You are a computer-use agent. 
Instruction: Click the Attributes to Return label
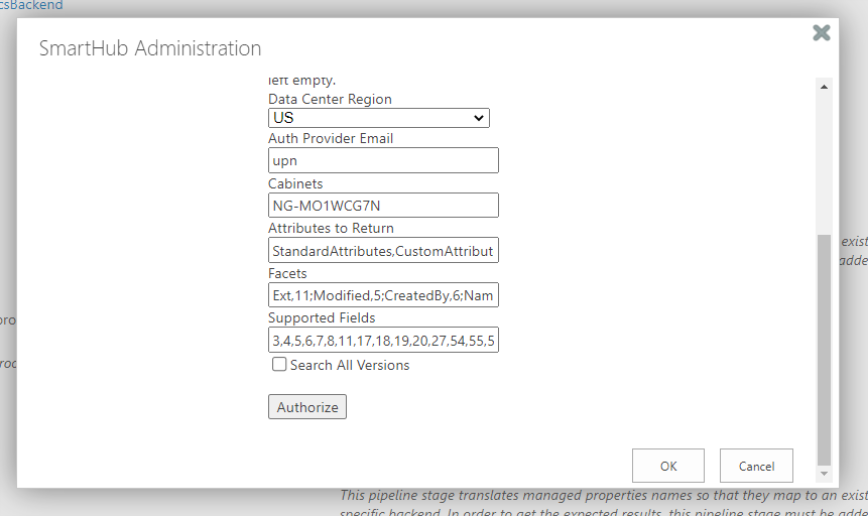(x=331, y=228)
